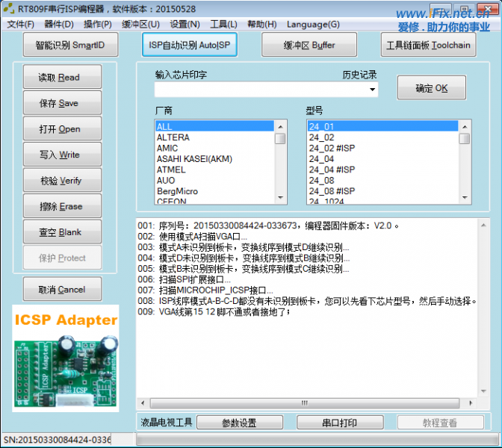Open the 文件(F) menu
The width and height of the screenshot is (502, 448).
pos(20,25)
